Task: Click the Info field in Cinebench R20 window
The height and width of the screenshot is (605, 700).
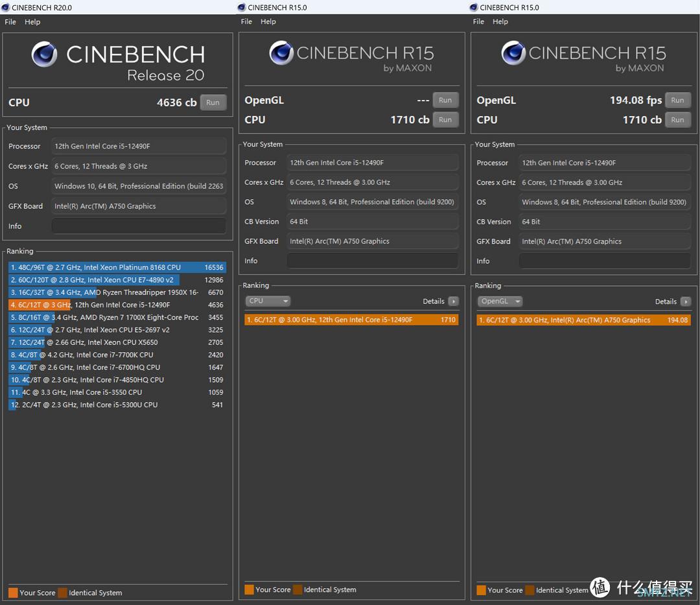Action: pos(139,226)
